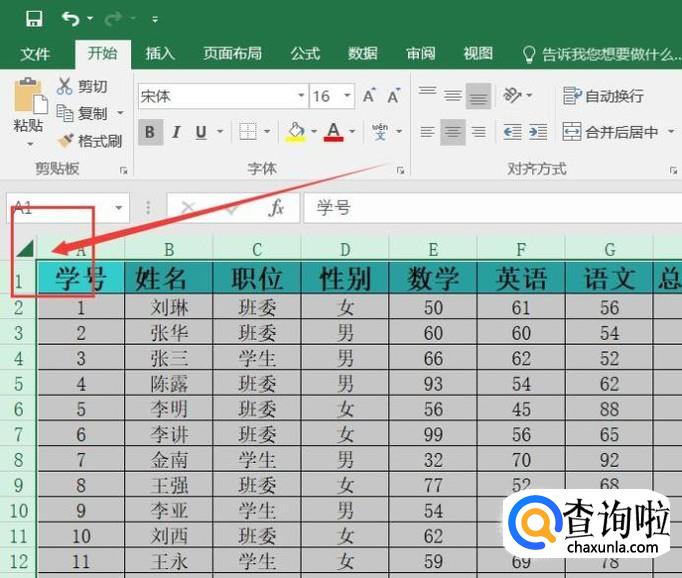Image resolution: width=682 pixels, height=578 pixels.
Task: Switch to the 插入 tab
Action: [160, 53]
